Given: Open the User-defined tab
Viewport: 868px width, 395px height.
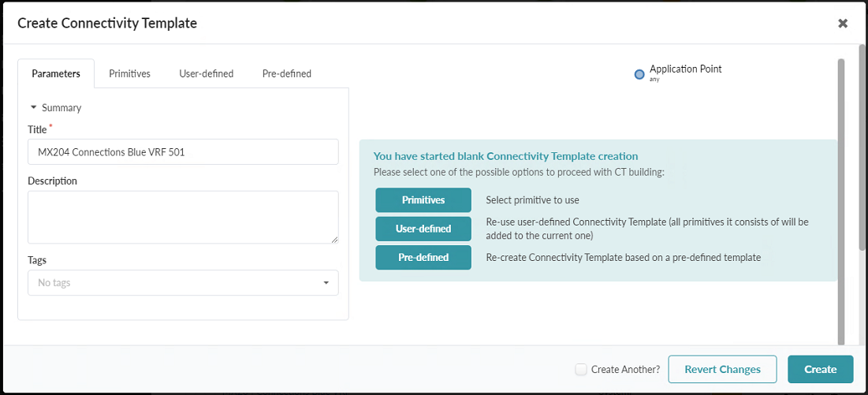Looking at the screenshot, I should (x=207, y=73).
